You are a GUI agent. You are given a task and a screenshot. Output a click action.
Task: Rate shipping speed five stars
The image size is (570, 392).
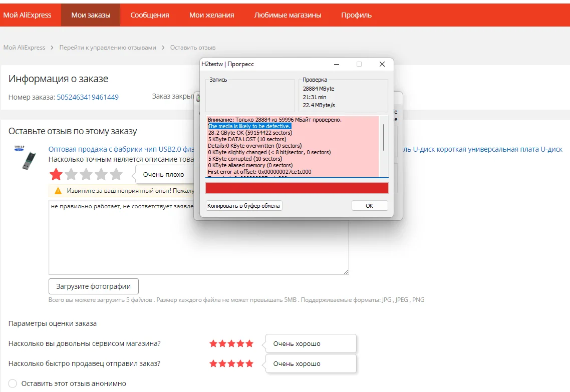[249, 363]
